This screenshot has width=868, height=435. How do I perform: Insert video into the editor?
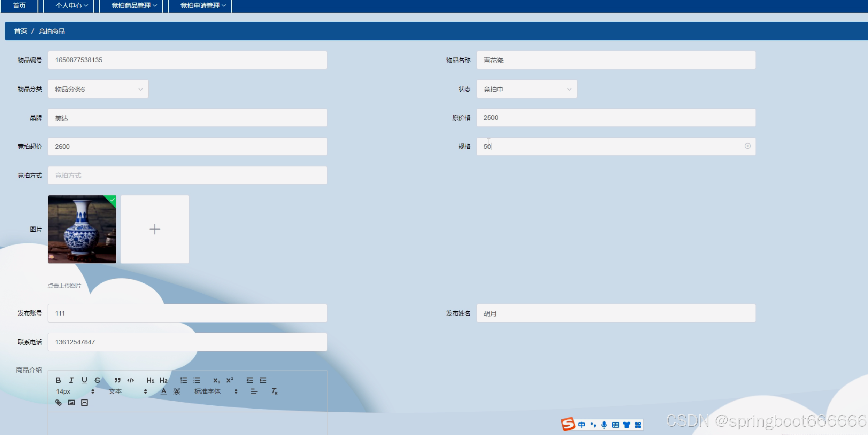[x=84, y=403]
